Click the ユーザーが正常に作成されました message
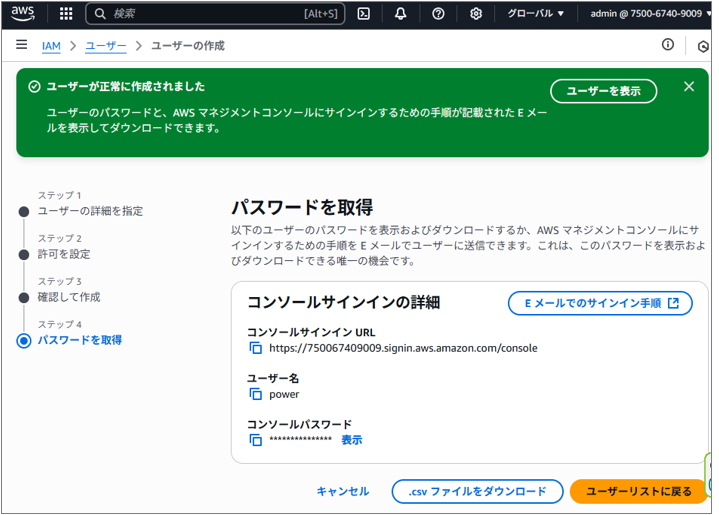This screenshot has width=719, height=515. [126, 86]
